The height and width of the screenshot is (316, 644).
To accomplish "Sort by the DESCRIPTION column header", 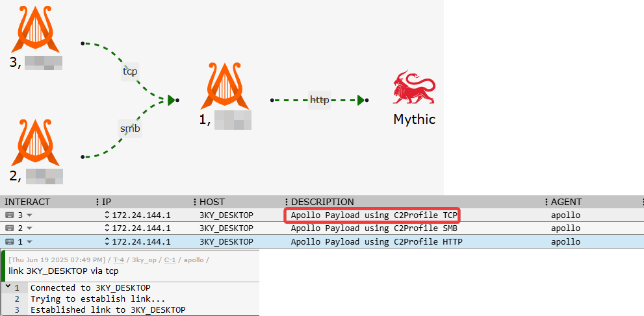I will [x=322, y=202].
